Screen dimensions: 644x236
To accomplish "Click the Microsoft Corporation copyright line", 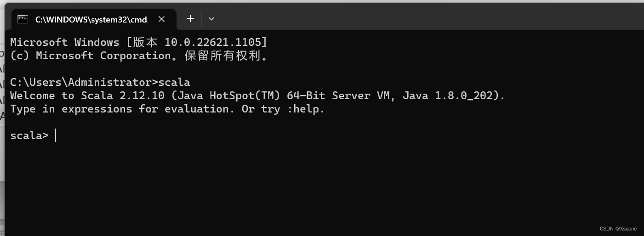I will coord(139,56).
